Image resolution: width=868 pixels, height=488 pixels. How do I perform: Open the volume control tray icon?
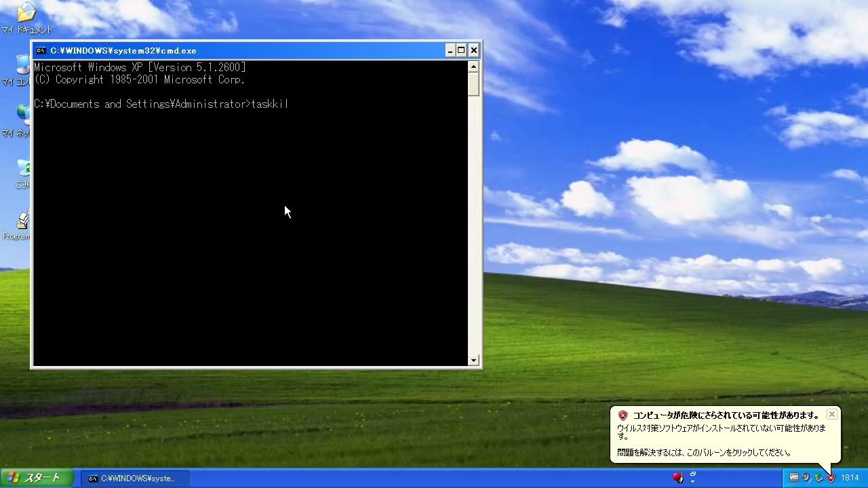[x=806, y=477]
